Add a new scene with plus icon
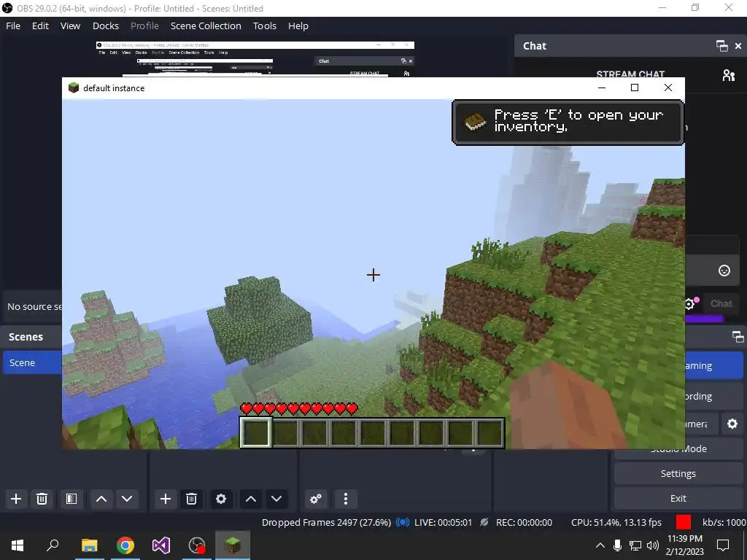 pos(16,499)
